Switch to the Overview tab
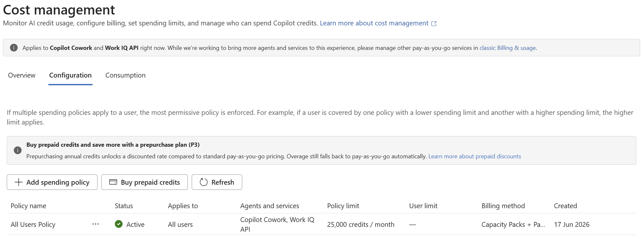 tap(22, 75)
